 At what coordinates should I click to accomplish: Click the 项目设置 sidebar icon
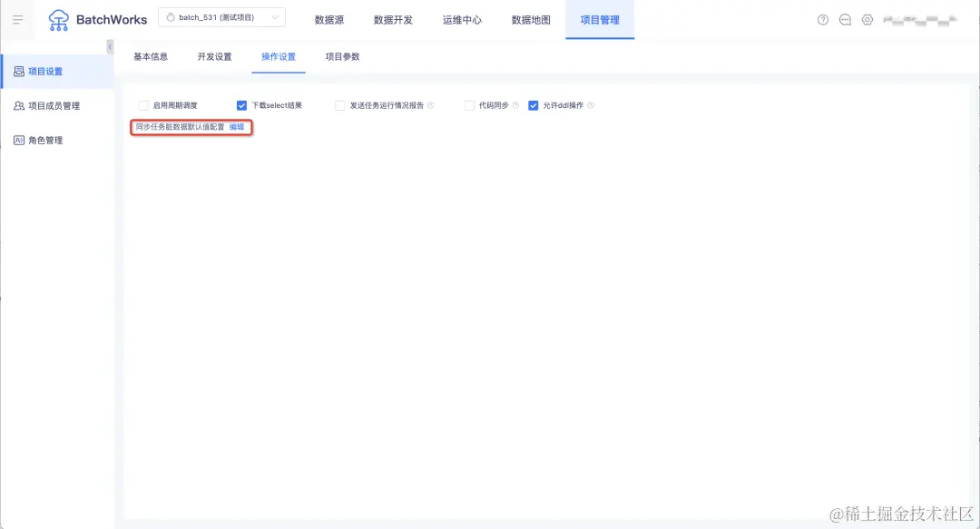pos(19,72)
